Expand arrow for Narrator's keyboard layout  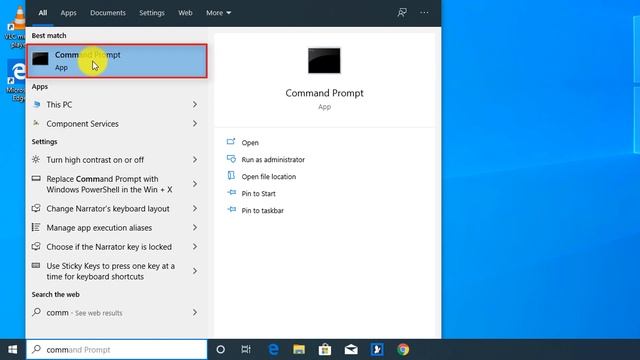point(195,209)
